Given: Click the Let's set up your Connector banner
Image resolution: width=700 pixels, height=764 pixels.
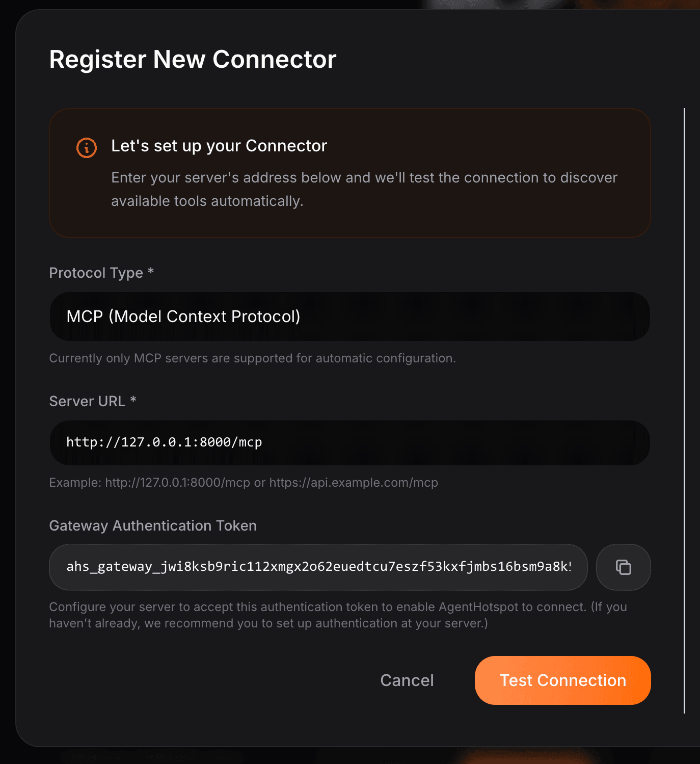Looking at the screenshot, I should 349,172.
